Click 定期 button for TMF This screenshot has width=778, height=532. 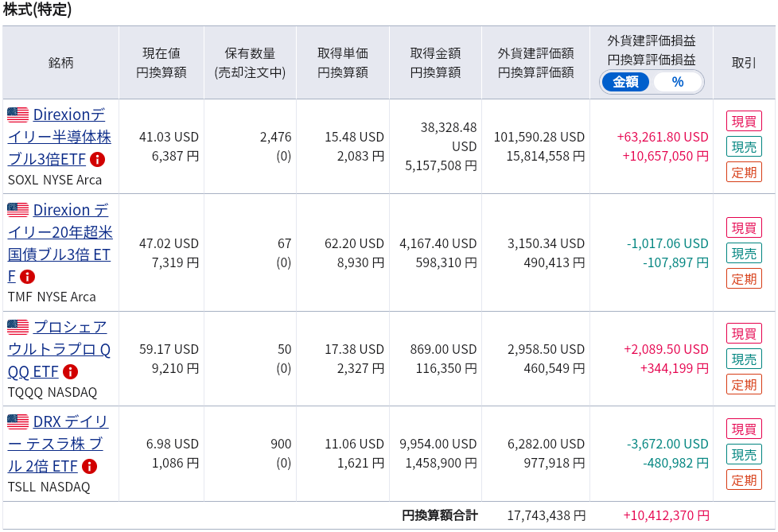pyautogui.click(x=744, y=278)
